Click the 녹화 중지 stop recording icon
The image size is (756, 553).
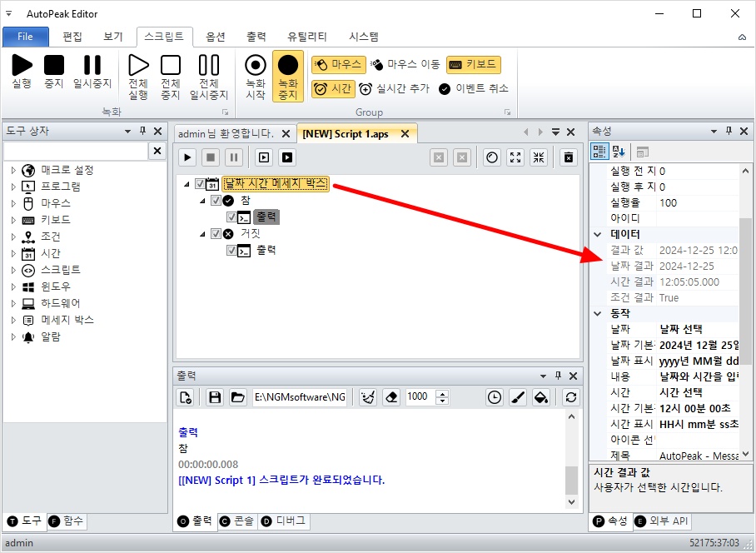tap(288, 77)
